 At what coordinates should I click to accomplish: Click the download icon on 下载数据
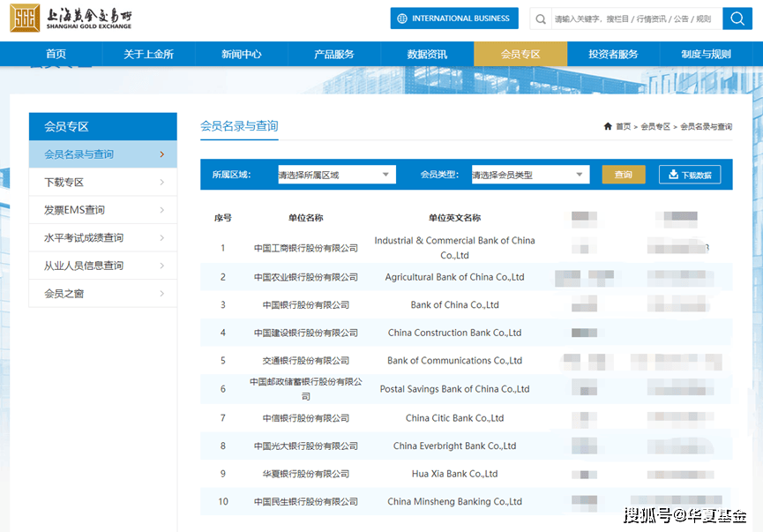pyautogui.click(x=673, y=175)
